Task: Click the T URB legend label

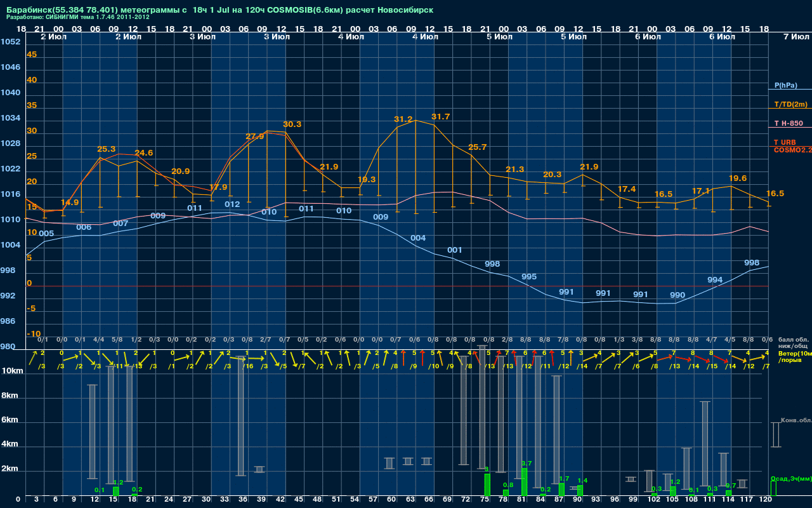Action: tap(785, 142)
